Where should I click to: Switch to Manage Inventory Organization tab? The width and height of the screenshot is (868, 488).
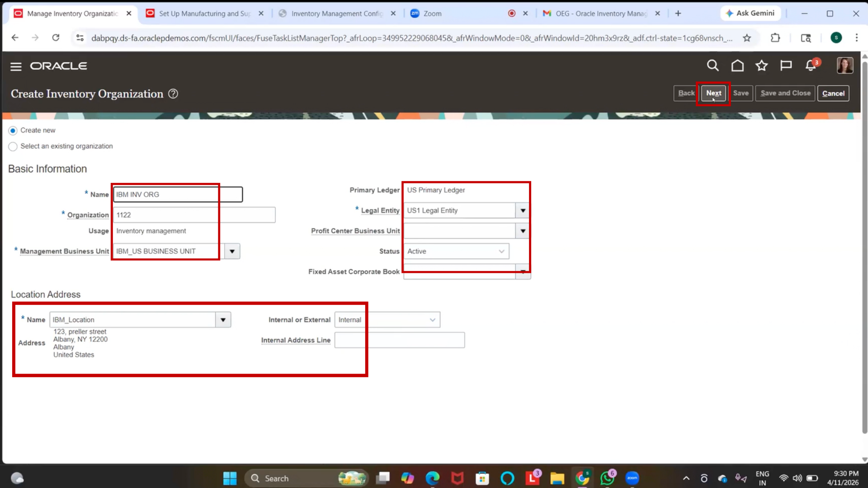[x=72, y=14]
